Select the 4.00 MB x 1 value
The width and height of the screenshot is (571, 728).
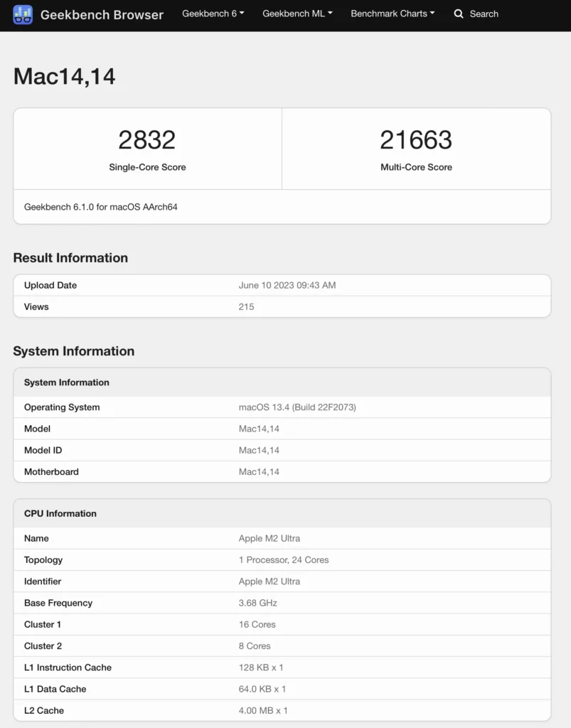pos(263,711)
